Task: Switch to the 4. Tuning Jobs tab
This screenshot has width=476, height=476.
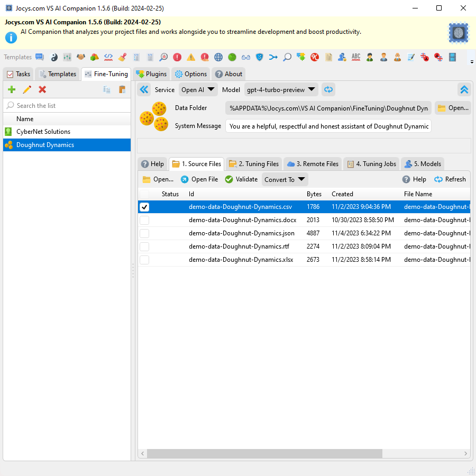Action: click(x=371, y=163)
